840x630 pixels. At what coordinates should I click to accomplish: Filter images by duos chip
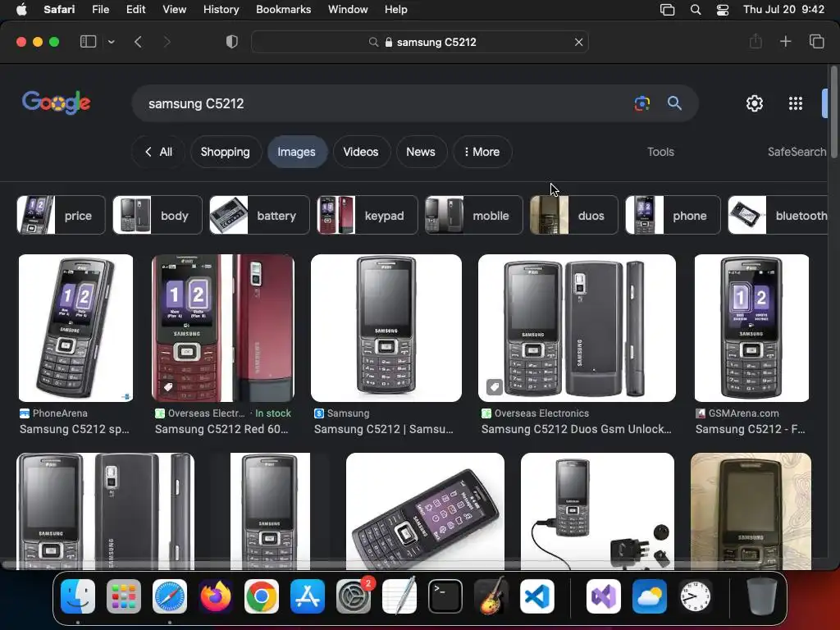coord(573,216)
